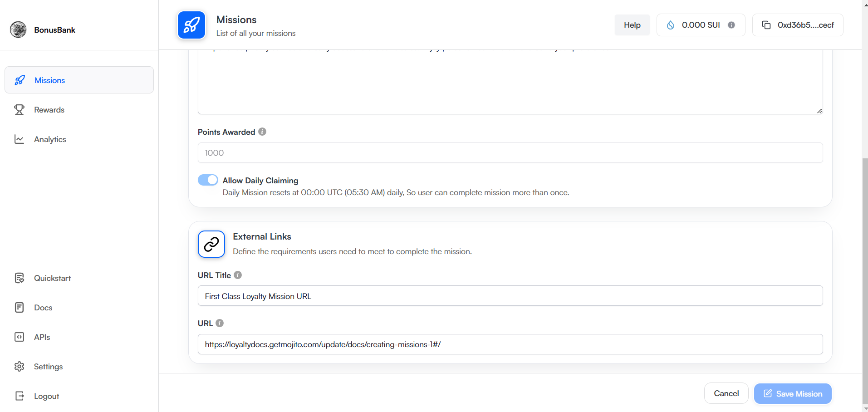Click the Settings gear icon

point(19,367)
